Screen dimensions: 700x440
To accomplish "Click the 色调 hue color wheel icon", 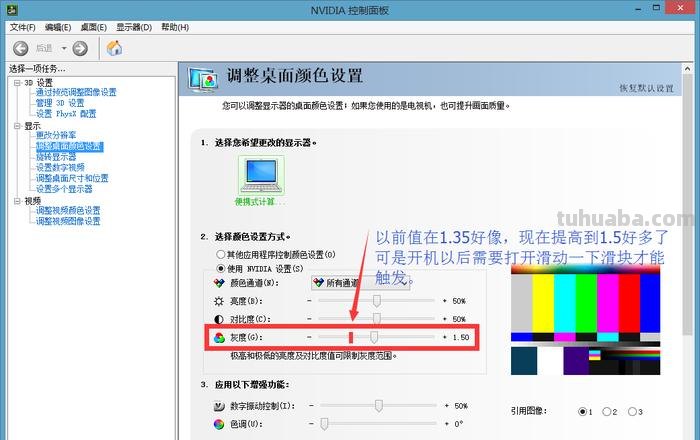I will pyautogui.click(x=219, y=424).
